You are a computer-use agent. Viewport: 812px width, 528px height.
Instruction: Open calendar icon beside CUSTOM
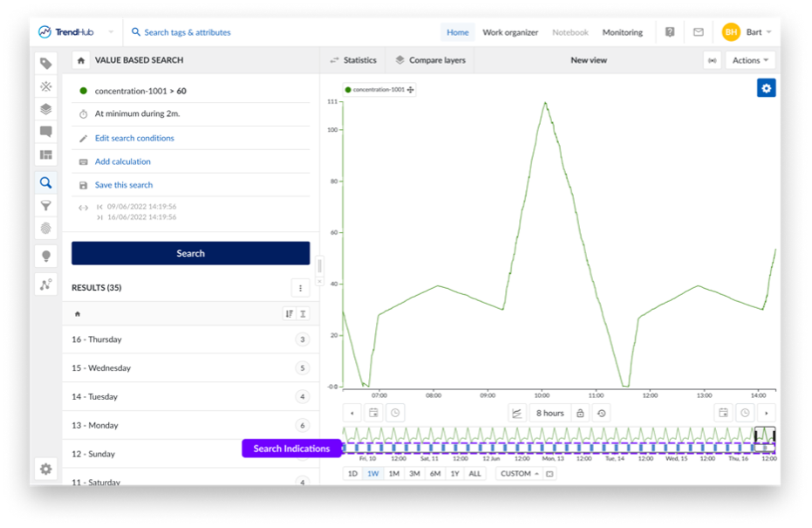pyautogui.click(x=549, y=474)
